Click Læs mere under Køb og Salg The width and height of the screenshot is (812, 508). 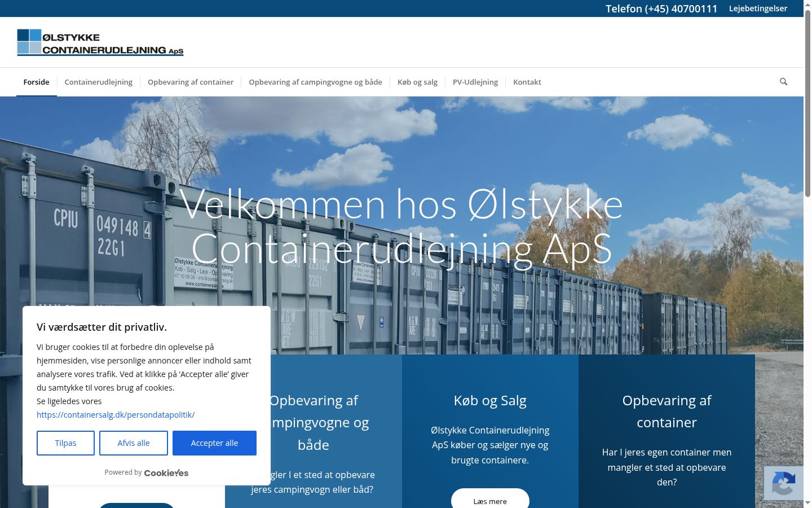coord(490,501)
